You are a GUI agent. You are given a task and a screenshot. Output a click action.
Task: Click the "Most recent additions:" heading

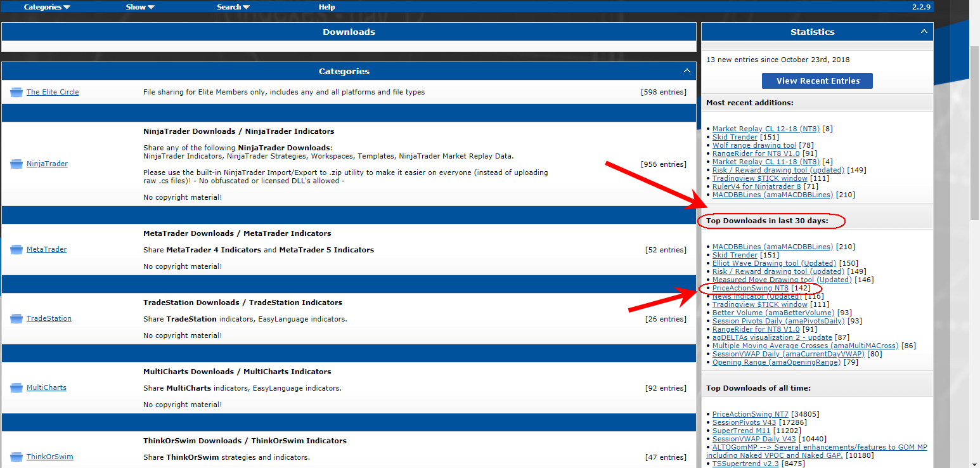coord(750,103)
